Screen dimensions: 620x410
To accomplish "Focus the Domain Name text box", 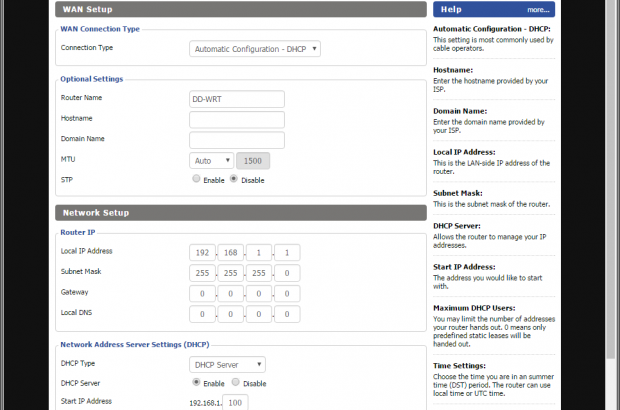I will [x=237, y=140].
